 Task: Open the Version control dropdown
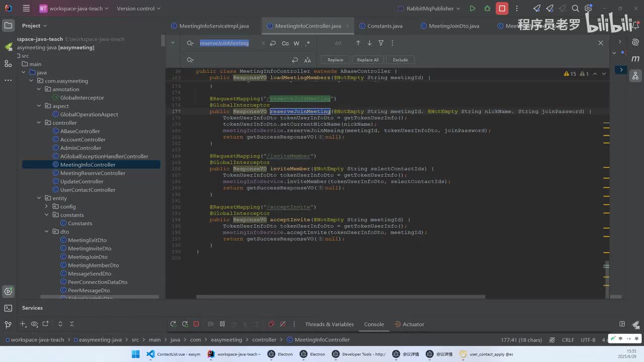(x=138, y=9)
